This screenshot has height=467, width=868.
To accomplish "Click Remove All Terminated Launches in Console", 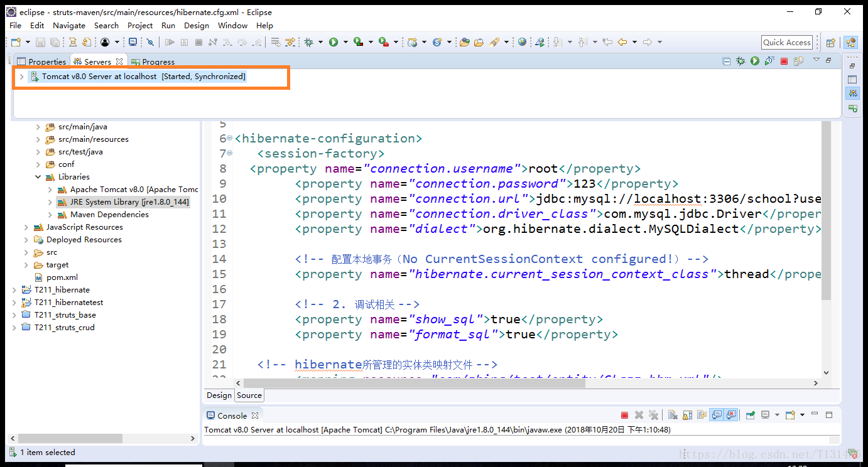I will point(653,415).
